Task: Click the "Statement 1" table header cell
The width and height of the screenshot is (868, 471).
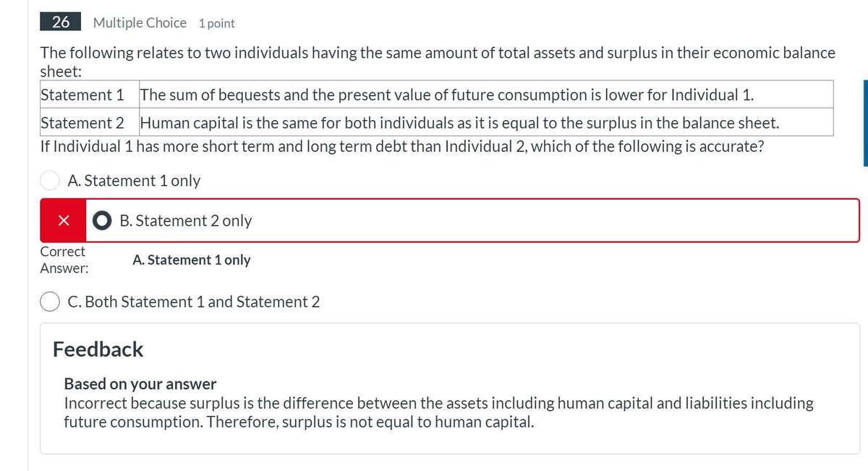Action: point(82,95)
